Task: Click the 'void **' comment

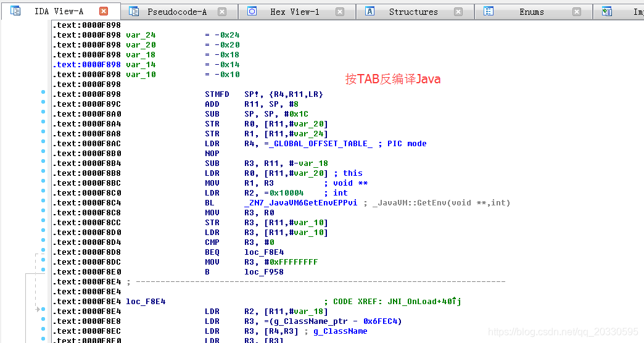Action: point(350,183)
